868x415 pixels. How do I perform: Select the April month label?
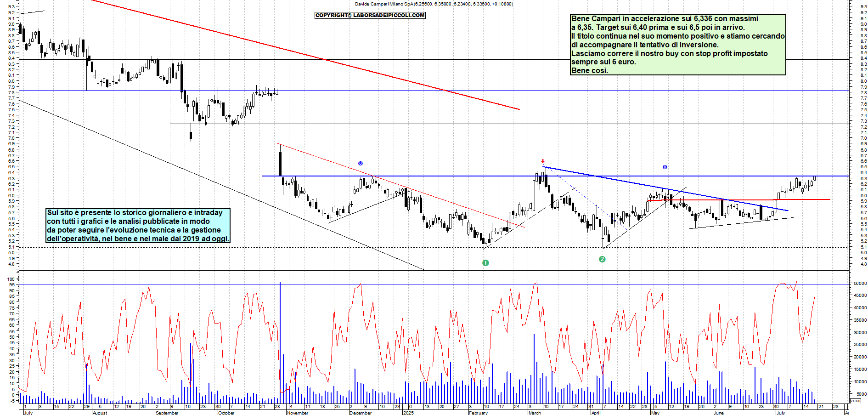[x=596, y=413]
